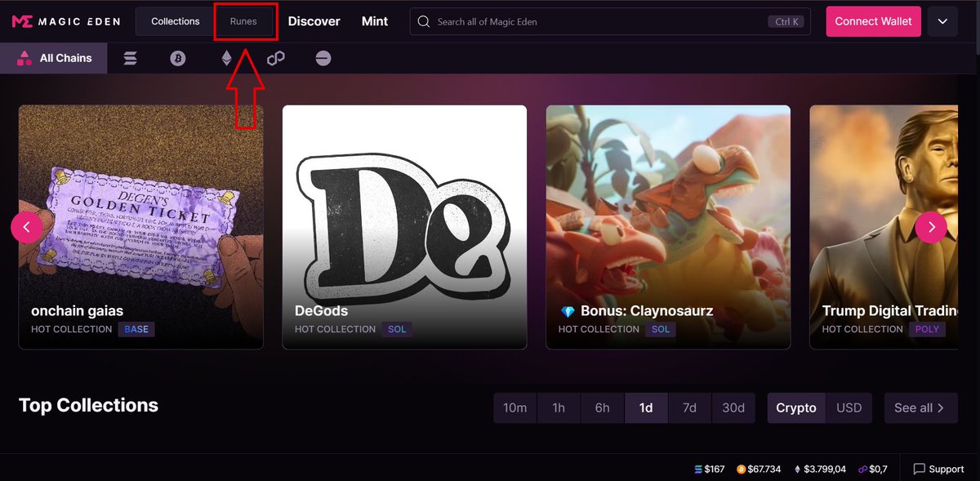980x481 pixels.
Task: Click the Ctrl K shortcut badge
Action: (785, 22)
